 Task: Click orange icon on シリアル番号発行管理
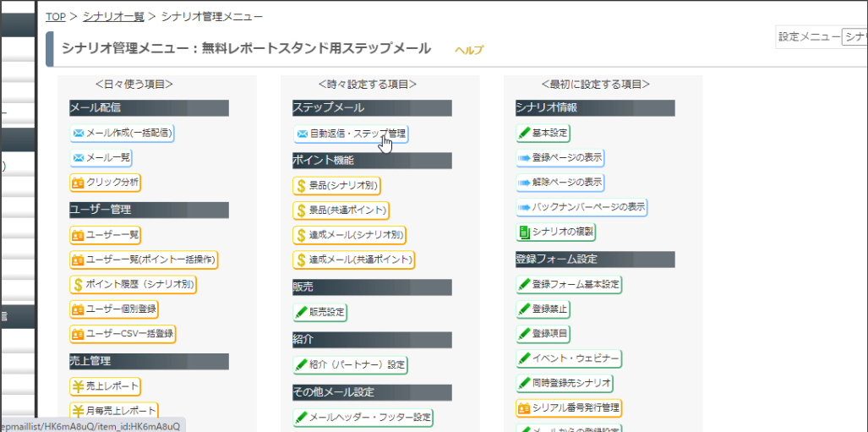click(524, 408)
